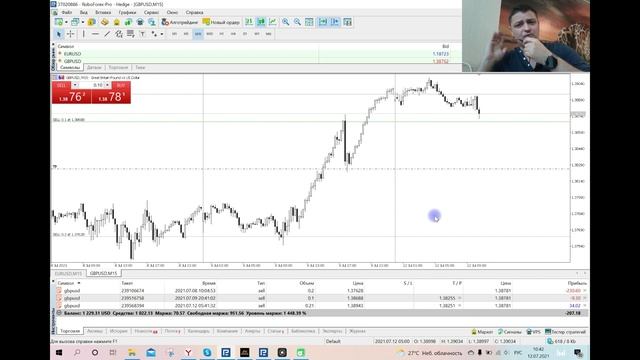This screenshot has height=360, width=640.
Task: Open the Файл menu
Action: click(x=67, y=12)
